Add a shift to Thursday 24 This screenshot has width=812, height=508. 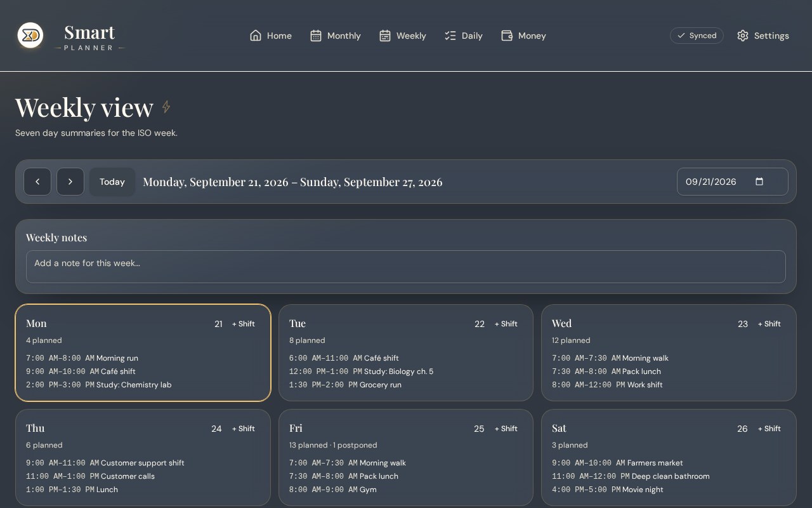pos(243,429)
